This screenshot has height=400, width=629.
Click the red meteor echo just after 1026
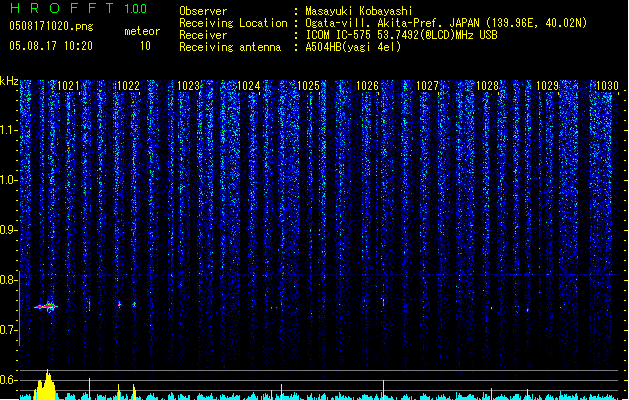(x=383, y=302)
